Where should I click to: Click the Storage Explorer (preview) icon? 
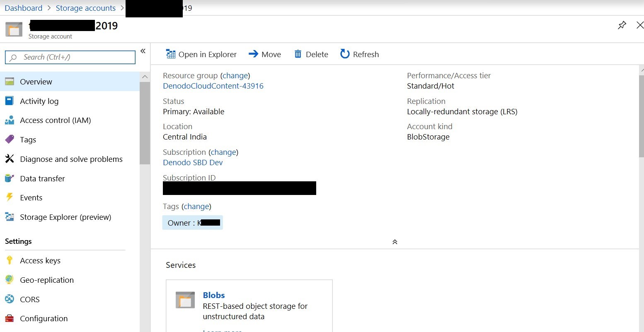click(10, 217)
